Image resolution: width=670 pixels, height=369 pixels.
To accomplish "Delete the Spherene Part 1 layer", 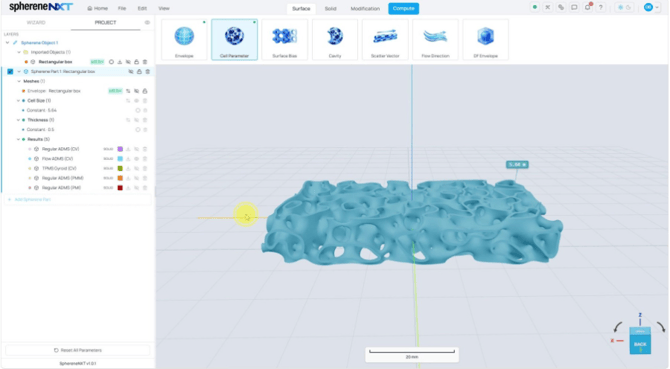I will 147,72.
